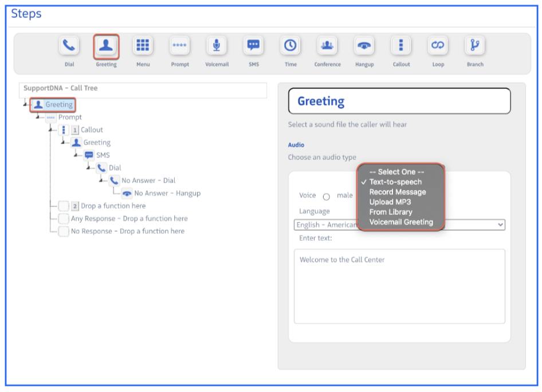The height and width of the screenshot is (392, 542).
Task: Choose Upload MP3 from audio type list
Action: coord(390,202)
